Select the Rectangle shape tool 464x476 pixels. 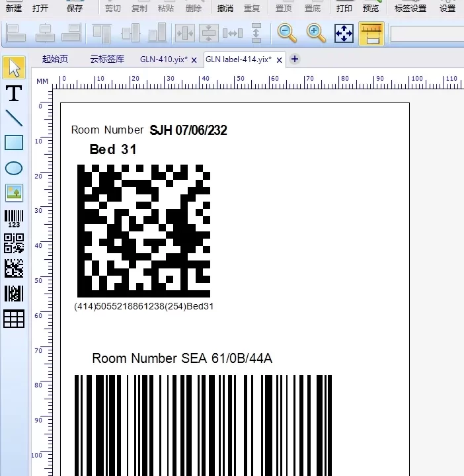click(14, 143)
